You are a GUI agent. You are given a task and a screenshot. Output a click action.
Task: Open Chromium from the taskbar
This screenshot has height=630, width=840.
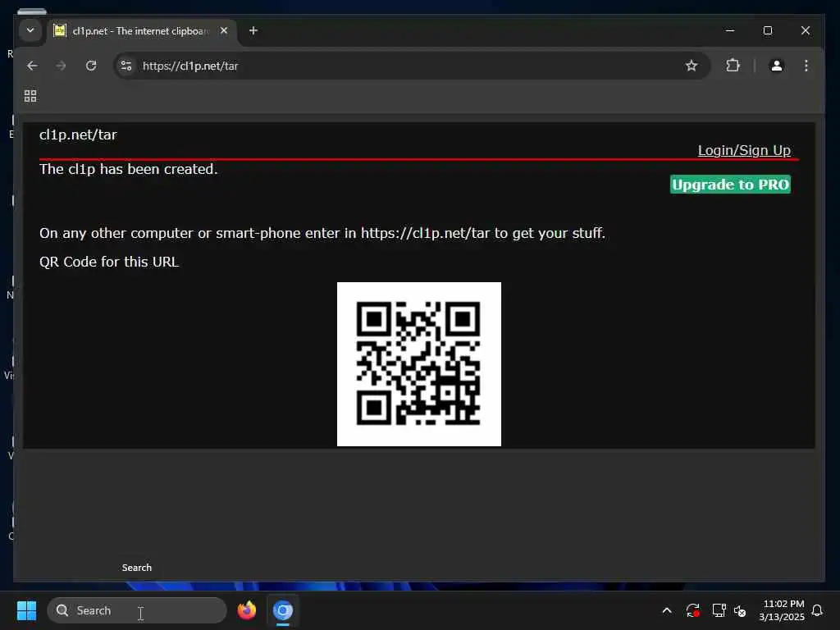283,610
